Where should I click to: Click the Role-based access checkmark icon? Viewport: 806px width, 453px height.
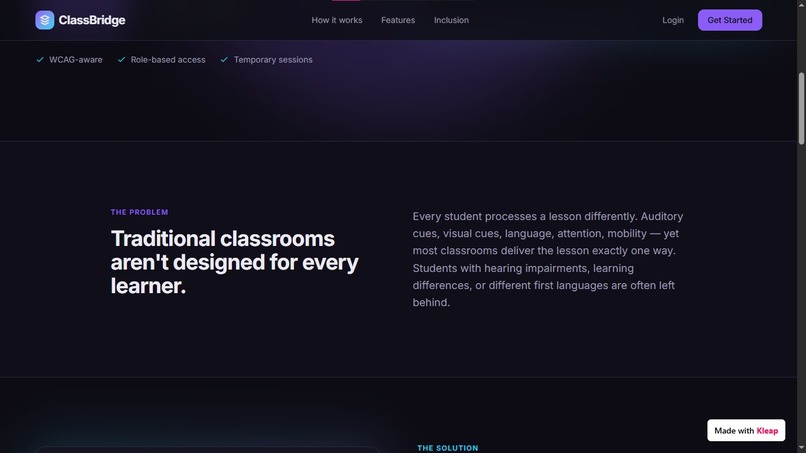(x=121, y=60)
